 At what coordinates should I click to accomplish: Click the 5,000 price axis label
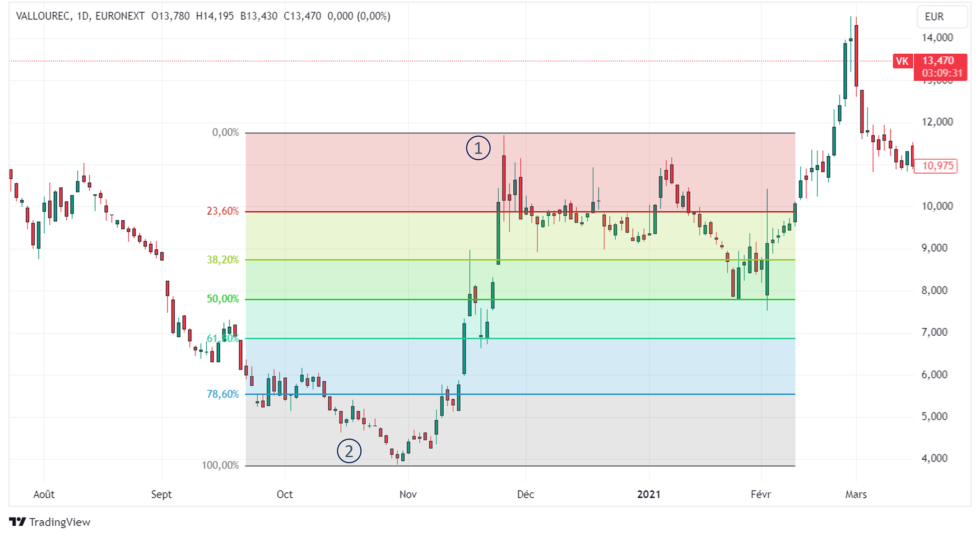pyautogui.click(x=934, y=416)
